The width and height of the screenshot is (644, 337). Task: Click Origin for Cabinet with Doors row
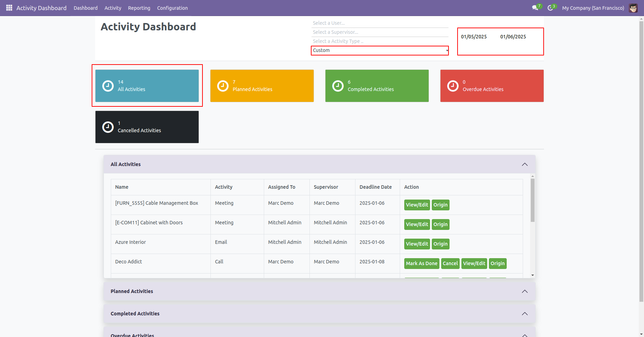click(x=440, y=224)
